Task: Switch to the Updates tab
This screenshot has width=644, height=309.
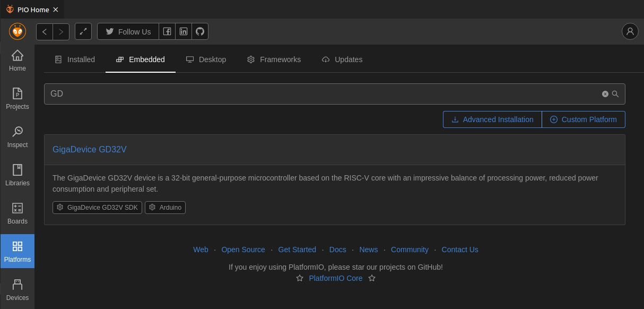Action: click(x=342, y=59)
